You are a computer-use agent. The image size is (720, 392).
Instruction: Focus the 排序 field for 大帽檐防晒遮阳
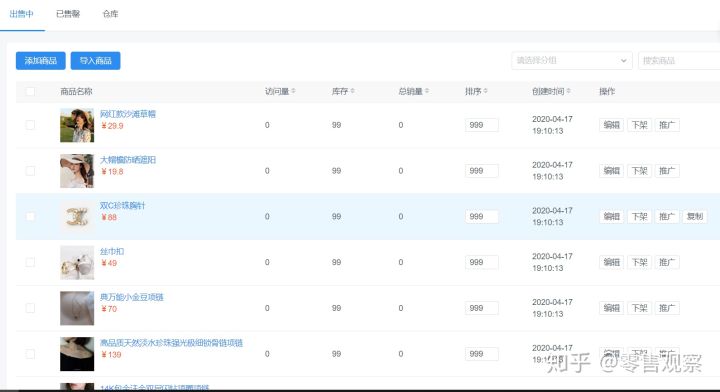(x=482, y=171)
